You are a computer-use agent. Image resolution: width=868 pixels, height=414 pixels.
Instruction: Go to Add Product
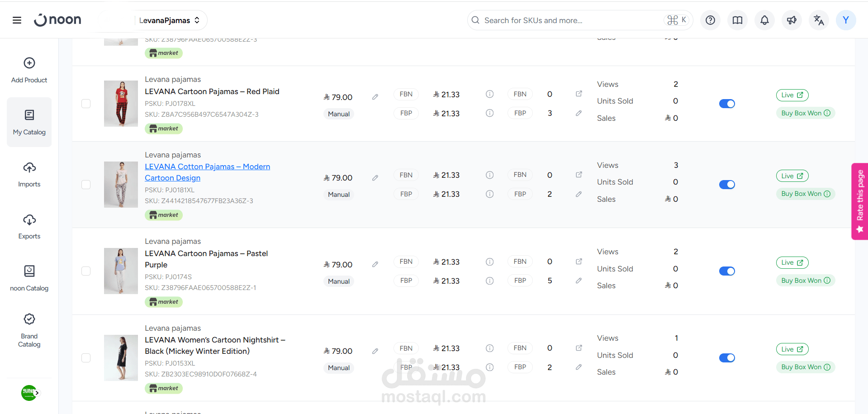tap(29, 70)
